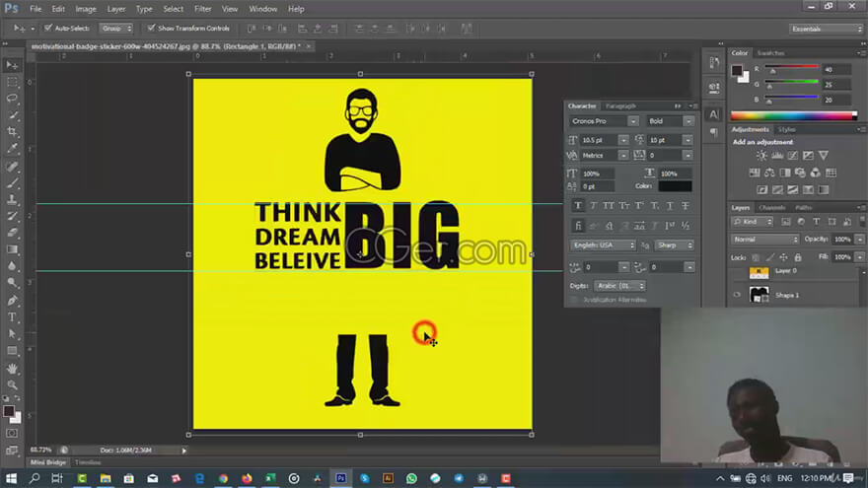Image resolution: width=868 pixels, height=488 pixels.
Task: Open the File menu
Action: (36, 9)
